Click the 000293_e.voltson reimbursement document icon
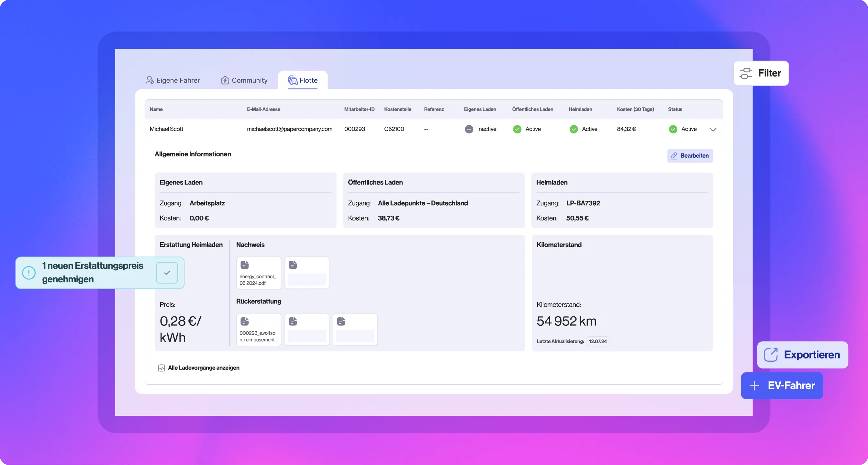The height and width of the screenshot is (465, 868). click(x=245, y=321)
